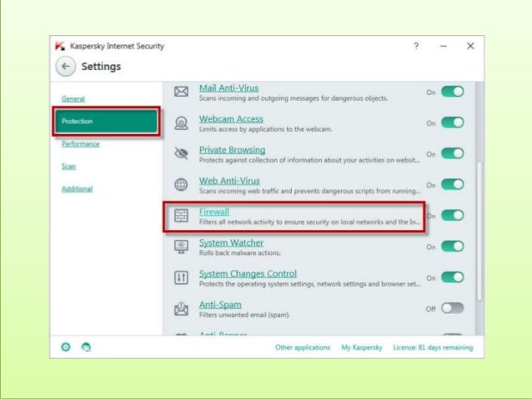Open the Performance settings section
Screen dimensions: 532x399
tap(81, 144)
